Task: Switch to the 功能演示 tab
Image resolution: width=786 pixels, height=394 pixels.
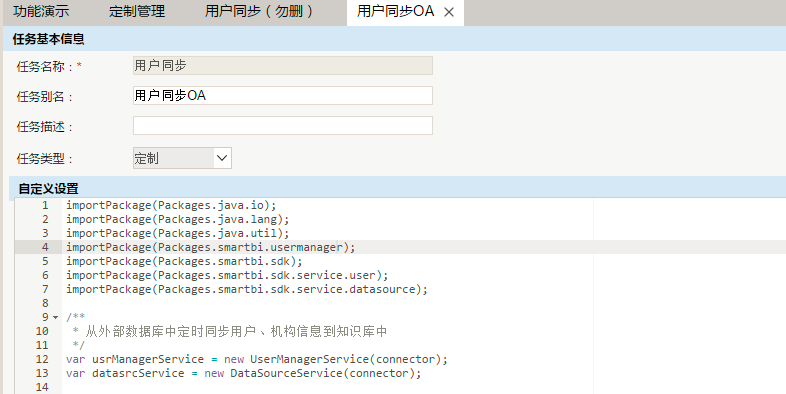Action: click(x=41, y=11)
